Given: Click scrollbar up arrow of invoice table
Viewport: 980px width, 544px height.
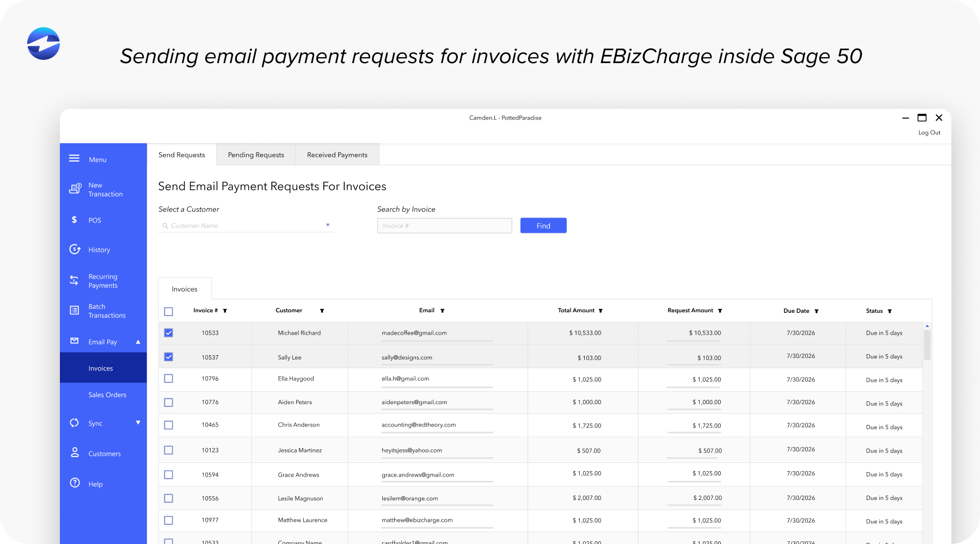Looking at the screenshot, I should [927, 326].
